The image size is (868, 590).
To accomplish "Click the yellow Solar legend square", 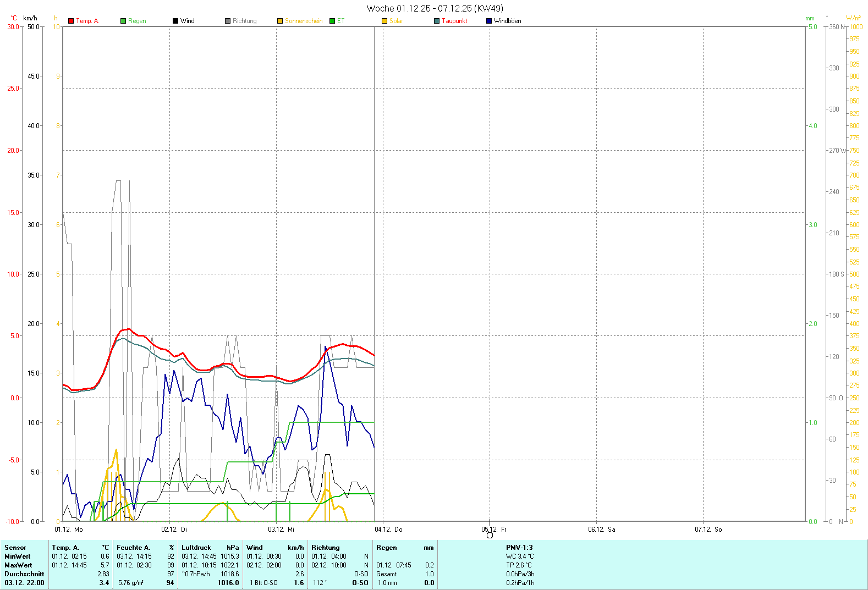I will tap(384, 21).
